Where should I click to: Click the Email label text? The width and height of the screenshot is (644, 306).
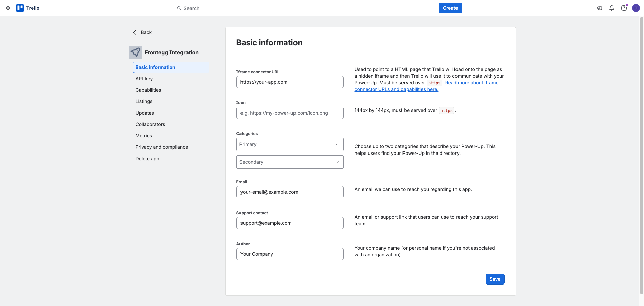(241, 182)
